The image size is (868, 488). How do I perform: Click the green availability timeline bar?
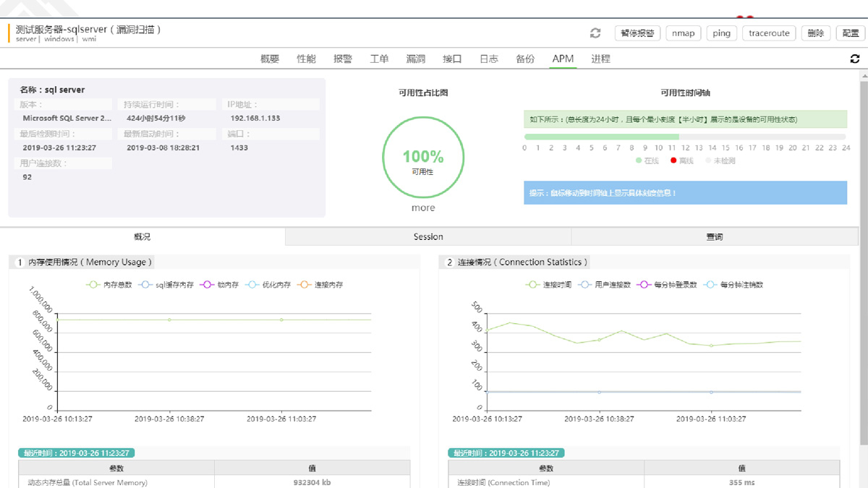[x=602, y=137]
